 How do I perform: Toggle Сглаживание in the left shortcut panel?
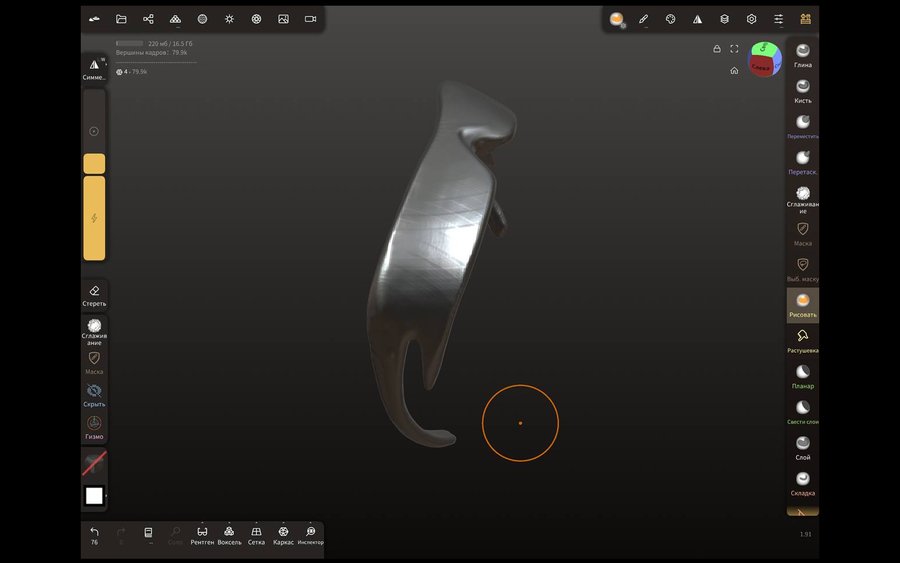click(94, 332)
